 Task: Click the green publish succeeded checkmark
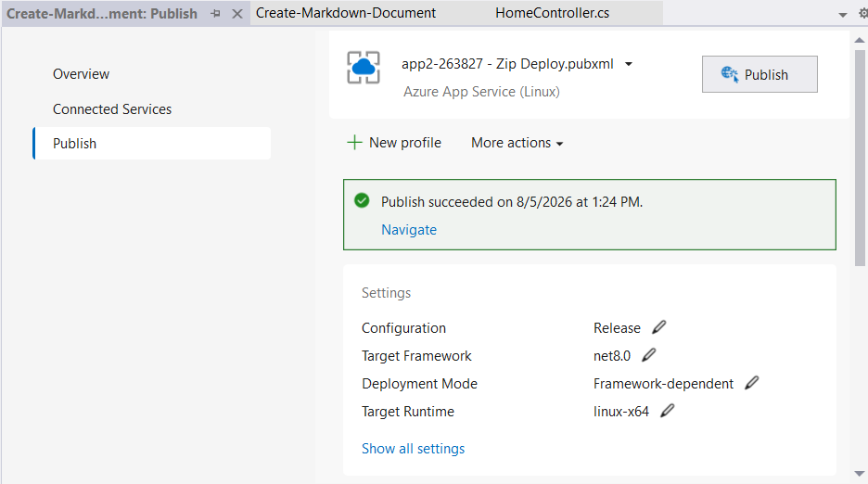(x=362, y=200)
